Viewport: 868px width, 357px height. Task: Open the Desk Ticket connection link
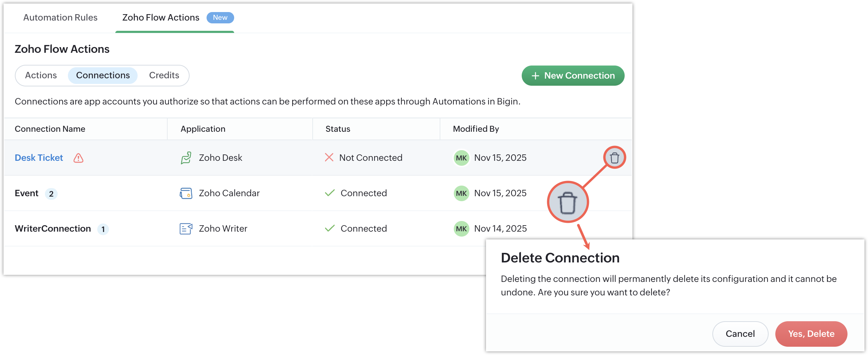click(39, 158)
